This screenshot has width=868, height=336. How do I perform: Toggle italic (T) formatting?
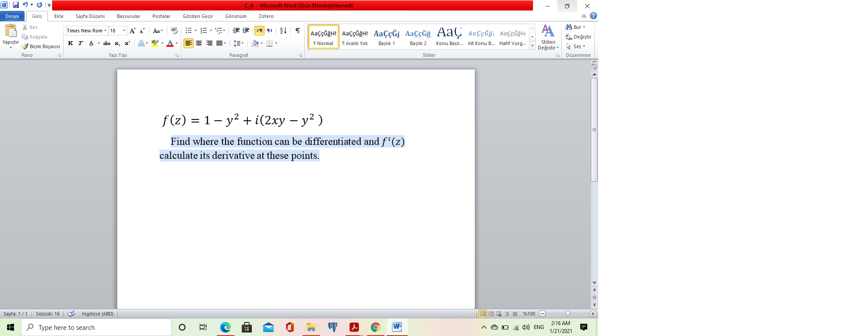tap(81, 43)
